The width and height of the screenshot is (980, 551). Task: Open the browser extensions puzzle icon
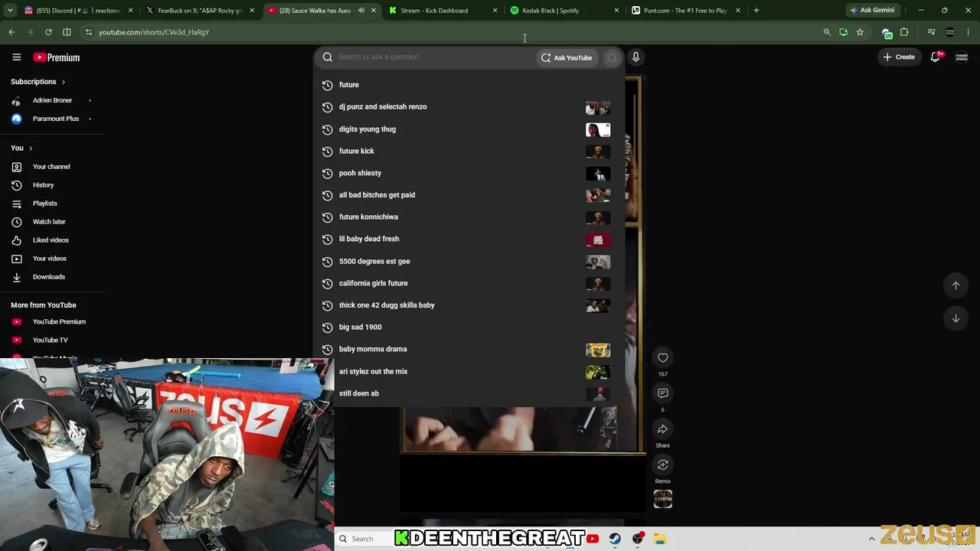coord(904,32)
